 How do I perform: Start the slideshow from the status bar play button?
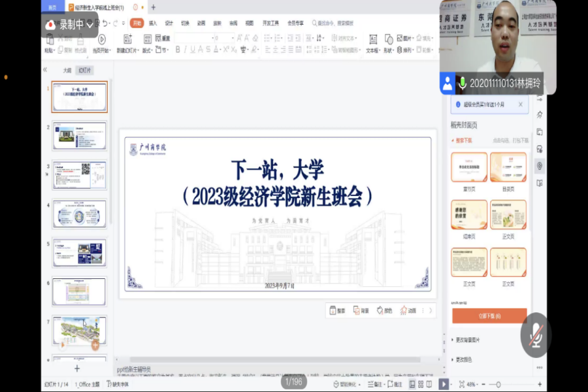tap(444, 384)
